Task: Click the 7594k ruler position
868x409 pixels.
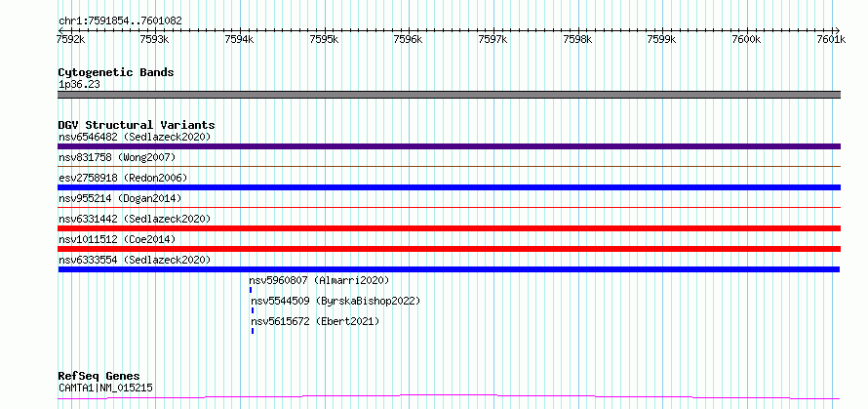Action: coord(240,39)
